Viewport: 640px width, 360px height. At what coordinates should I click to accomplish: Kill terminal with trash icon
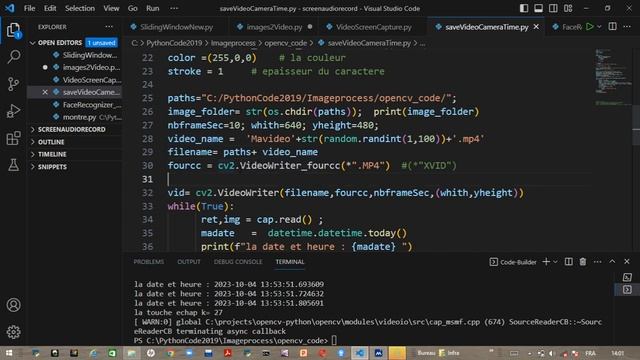click(x=583, y=262)
